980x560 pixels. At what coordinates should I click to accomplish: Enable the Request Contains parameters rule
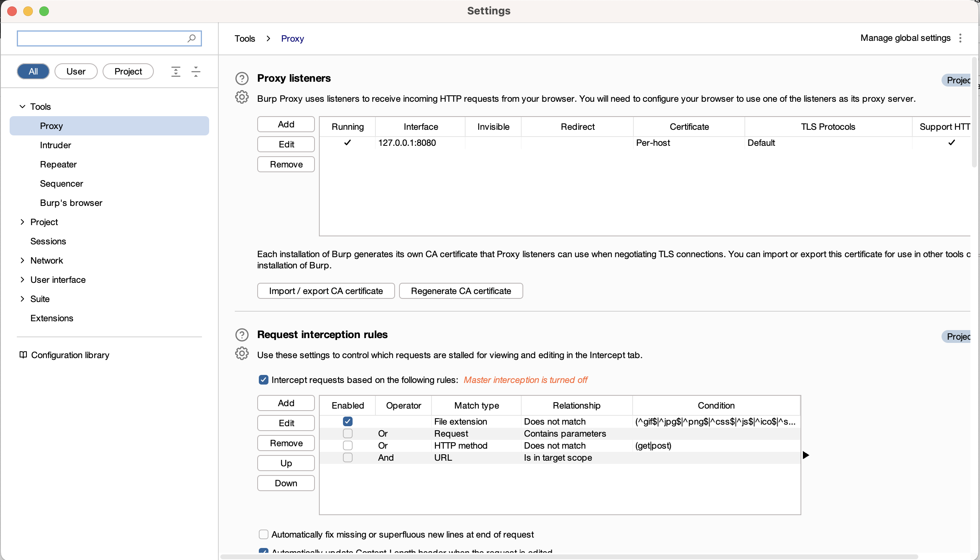coord(348,433)
